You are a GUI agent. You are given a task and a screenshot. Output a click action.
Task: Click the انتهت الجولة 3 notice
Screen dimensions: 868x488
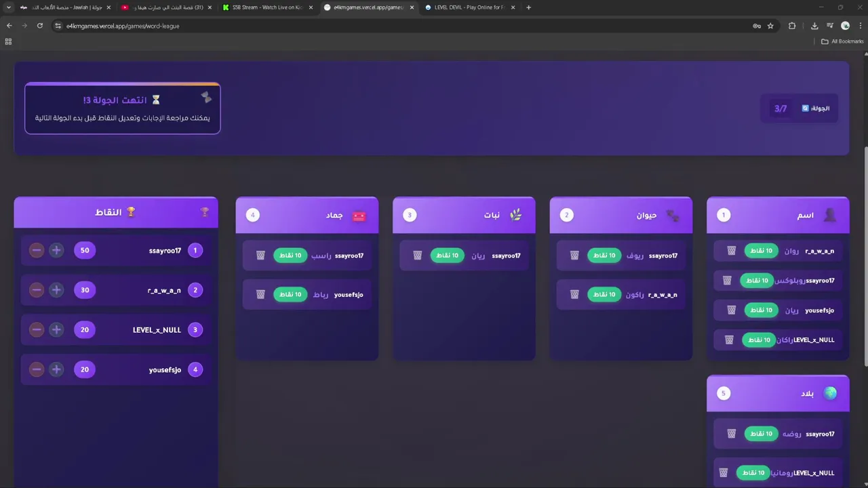click(123, 108)
